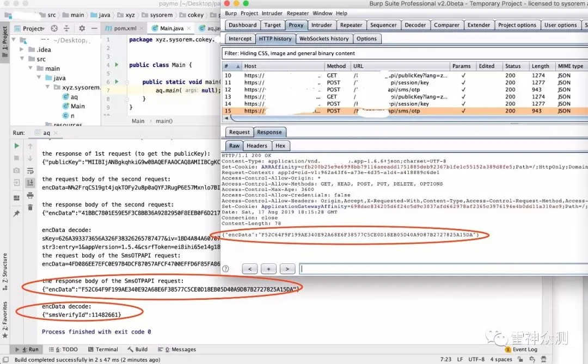
Task: Open Build tool window
Action: (137, 349)
